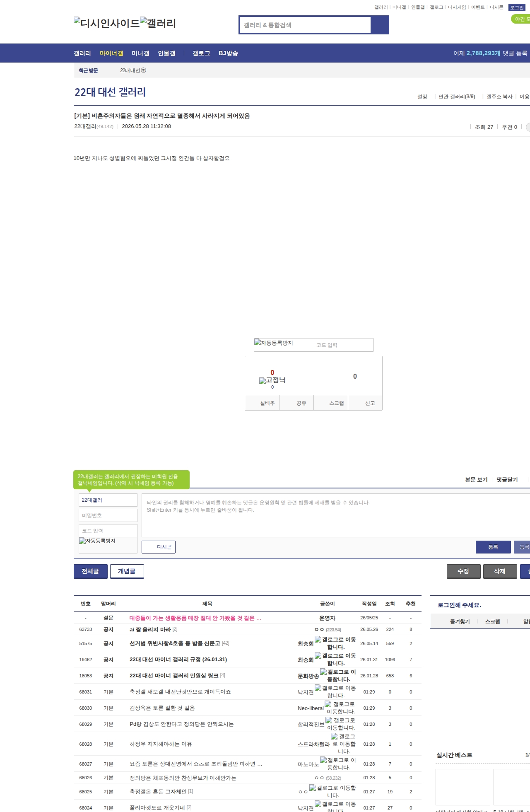Screen dimensions: 530x812
Task: Click the 비밀번호 field in the comment form
Action: (108, 515)
